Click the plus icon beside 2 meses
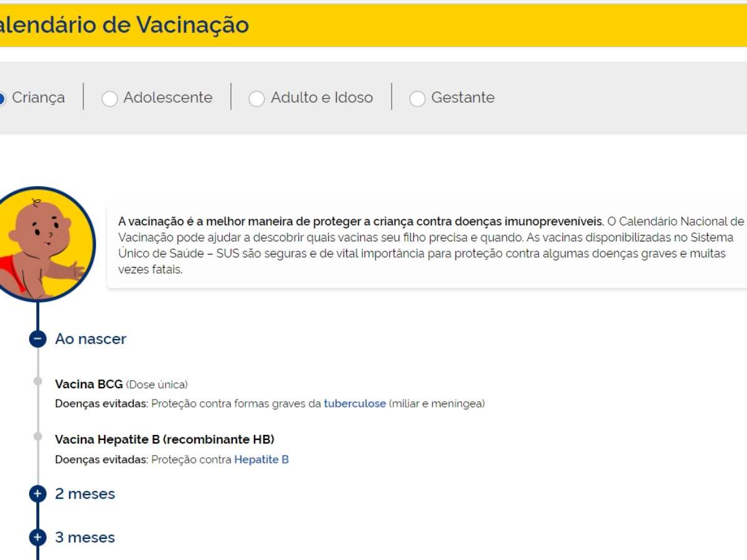Screen dimensions: 747x560 [x=38, y=494]
